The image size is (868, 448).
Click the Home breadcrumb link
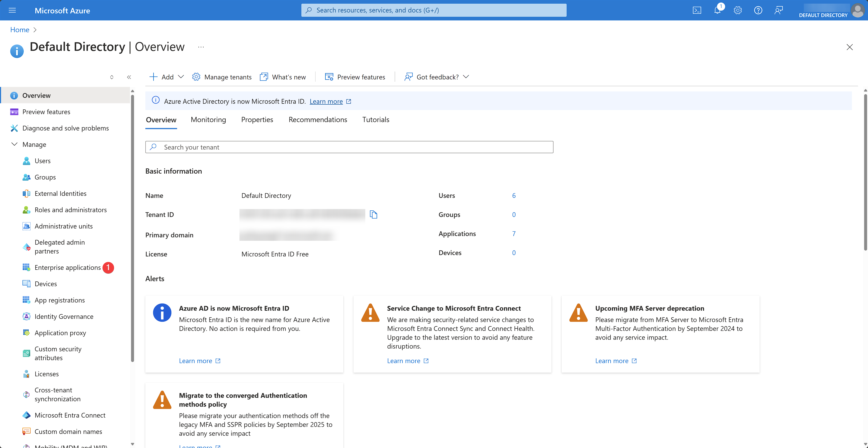20,30
